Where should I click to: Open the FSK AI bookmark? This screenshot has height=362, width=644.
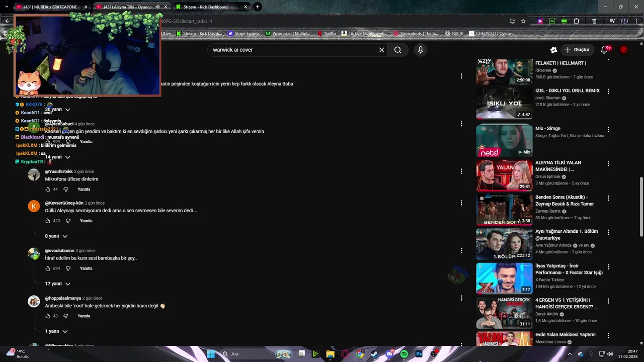[x=454, y=34]
